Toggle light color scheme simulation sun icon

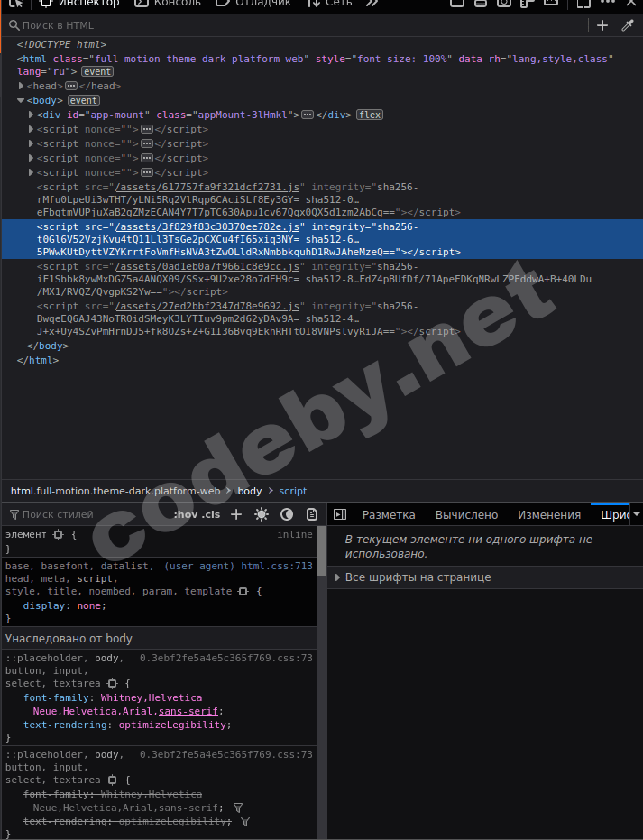pos(262,514)
